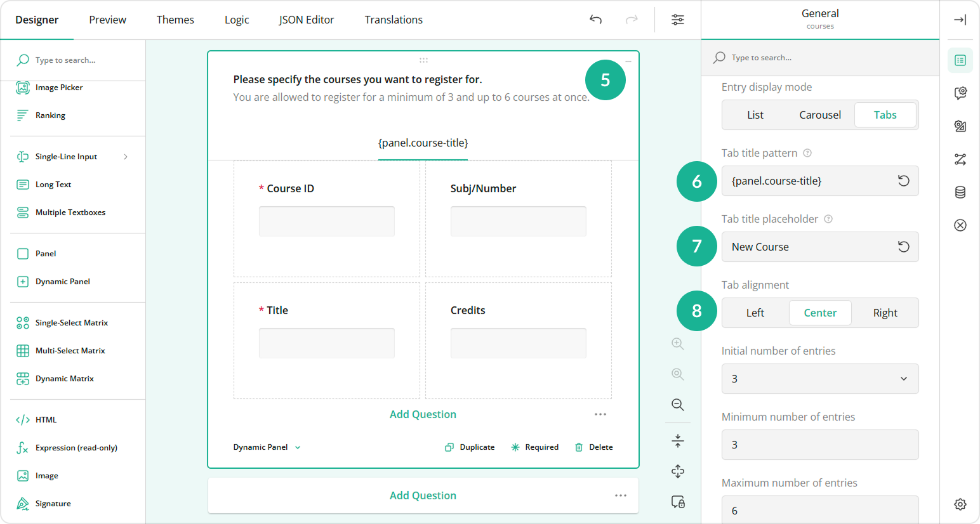Open the Logic section in the property sidebar
The height and width of the screenshot is (524, 980).
pyautogui.click(x=960, y=159)
